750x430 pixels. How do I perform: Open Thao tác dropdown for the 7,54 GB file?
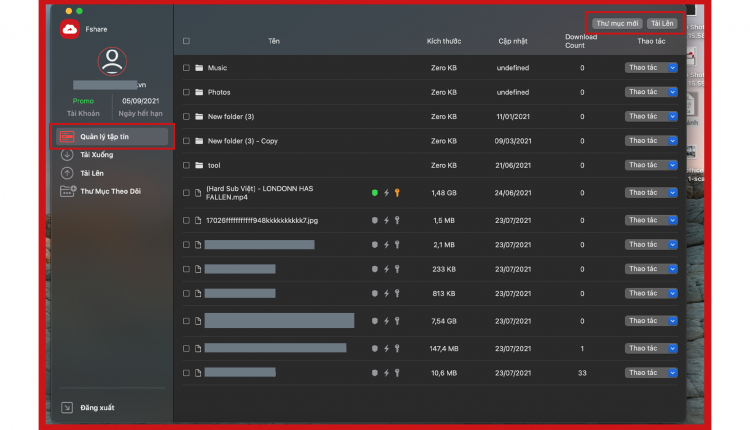651,321
